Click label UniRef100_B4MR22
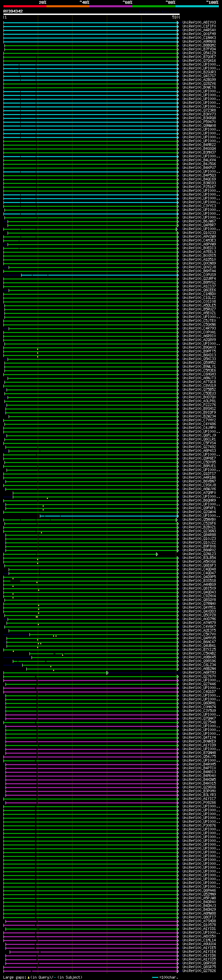222x980 pixels. point(199,145)
